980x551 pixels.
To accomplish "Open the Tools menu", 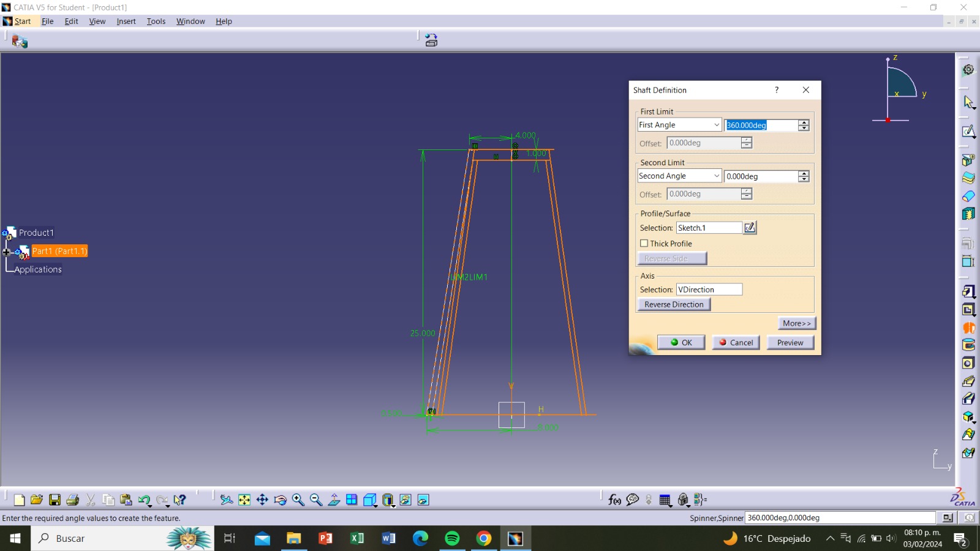I will pos(156,21).
